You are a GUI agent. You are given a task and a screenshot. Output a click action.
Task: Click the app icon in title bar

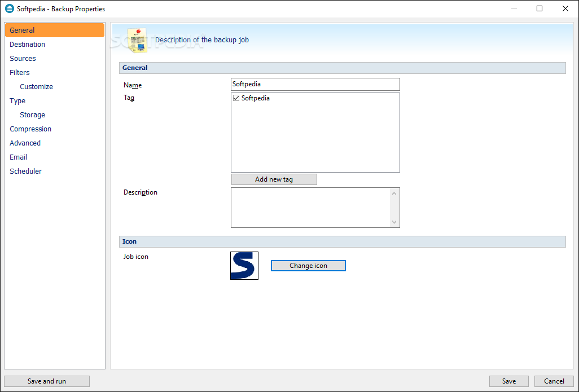click(x=10, y=8)
